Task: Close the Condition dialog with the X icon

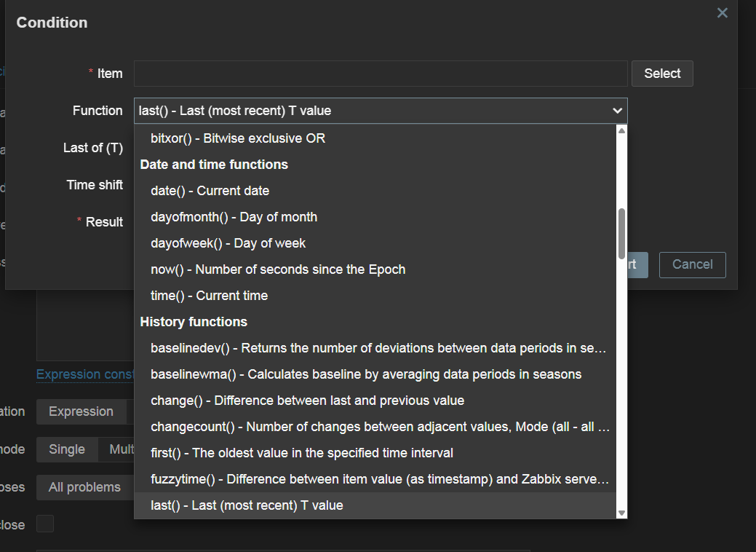Action: 722,13
